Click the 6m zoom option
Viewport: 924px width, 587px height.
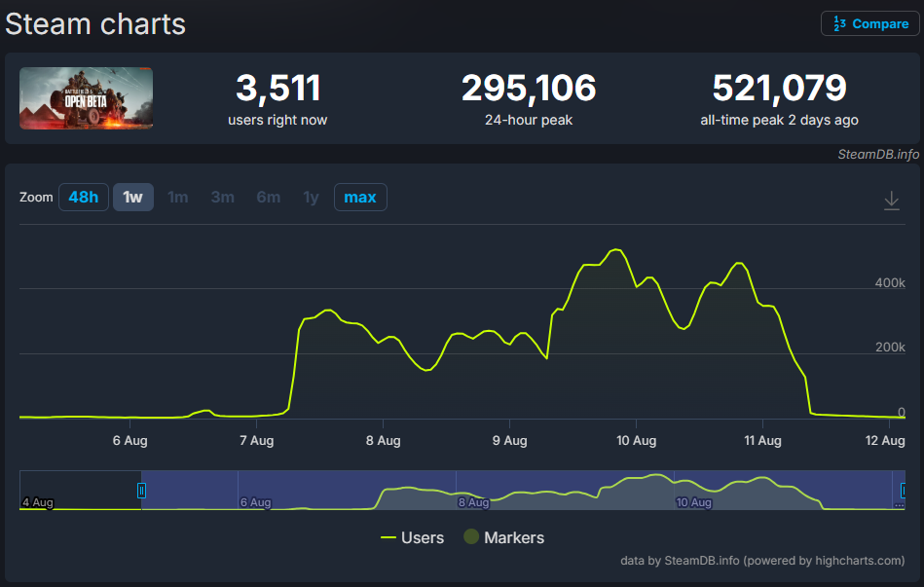[269, 198]
